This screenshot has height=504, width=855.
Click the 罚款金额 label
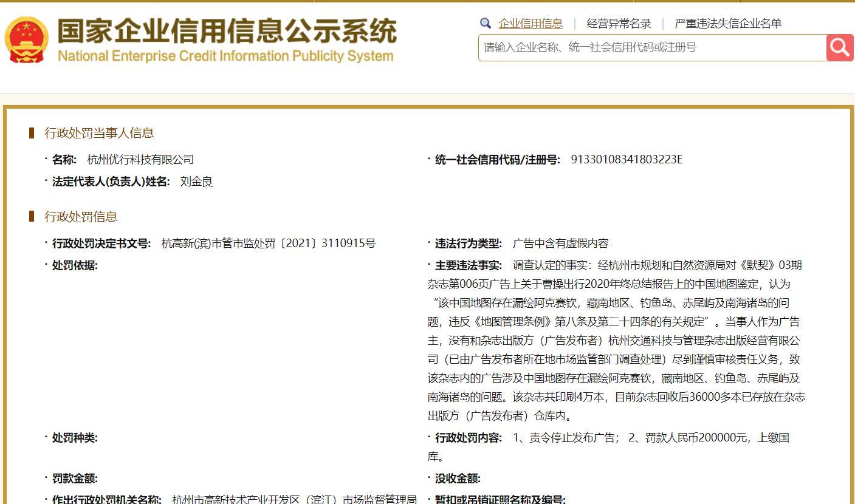[x=75, y=478]
